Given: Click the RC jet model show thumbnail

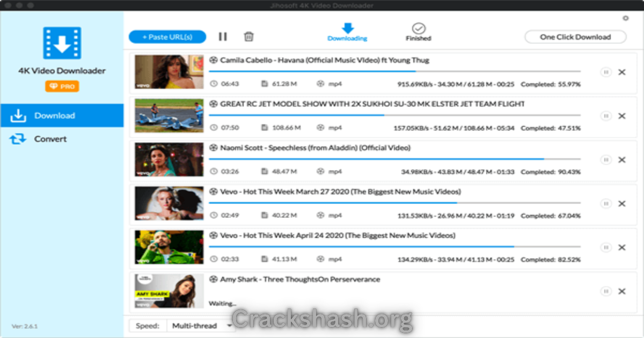Looking at the screenshot, I should tap(169, 116).
